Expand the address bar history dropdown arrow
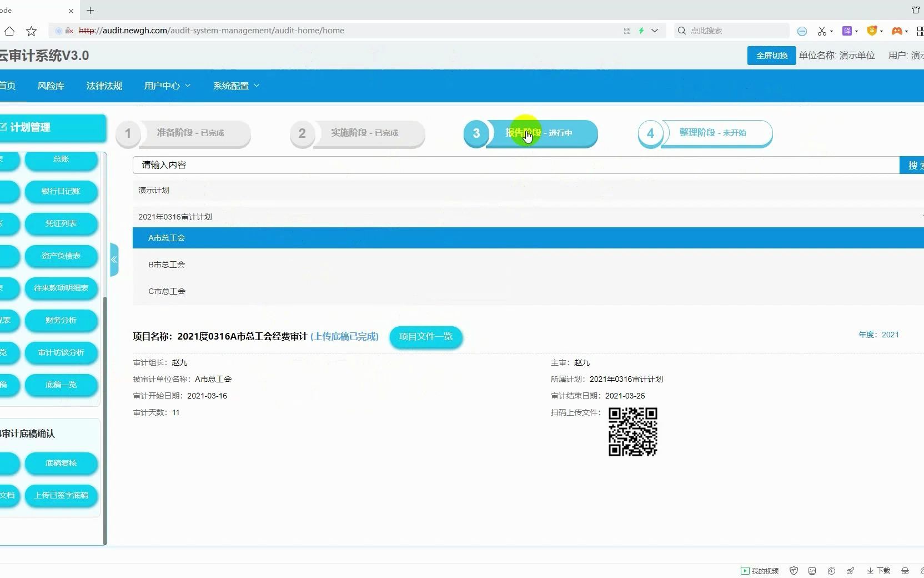The image size is (924, 578). (655, 31)
